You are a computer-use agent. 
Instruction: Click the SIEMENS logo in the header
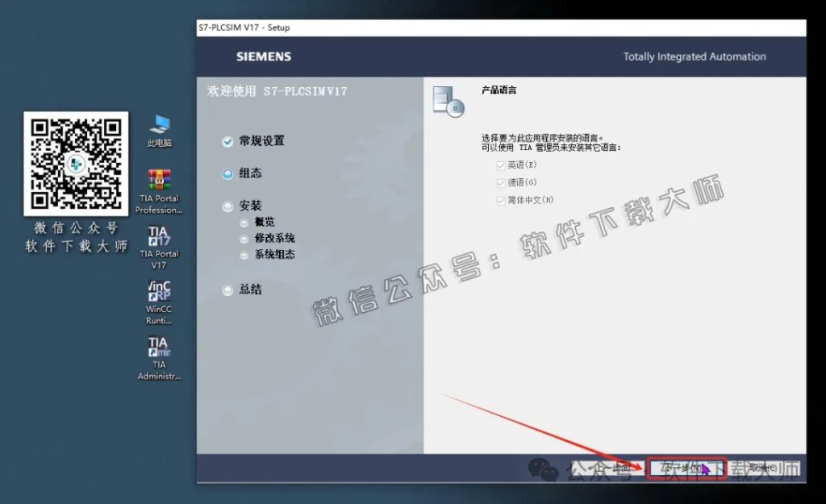[261, 56]
